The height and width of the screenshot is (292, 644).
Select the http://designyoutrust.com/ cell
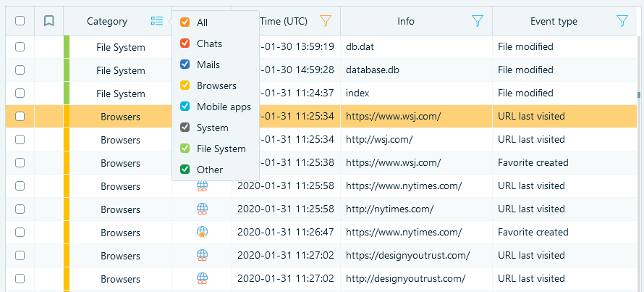(405, 279)
